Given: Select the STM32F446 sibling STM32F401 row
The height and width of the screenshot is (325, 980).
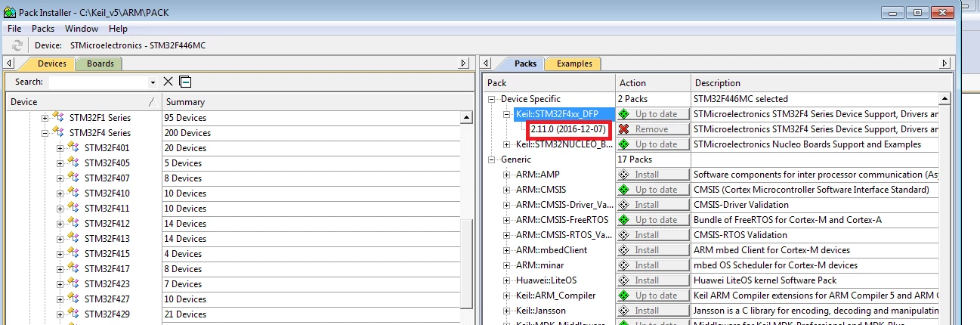Looking at the screenshot, I should pyautogui.click(x=107, y=148).
